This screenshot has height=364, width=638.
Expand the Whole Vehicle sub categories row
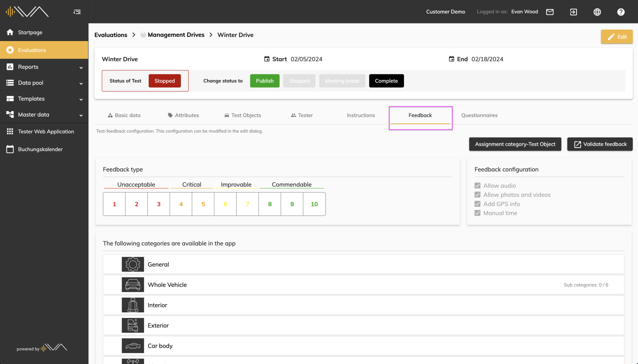pos(363,285)
